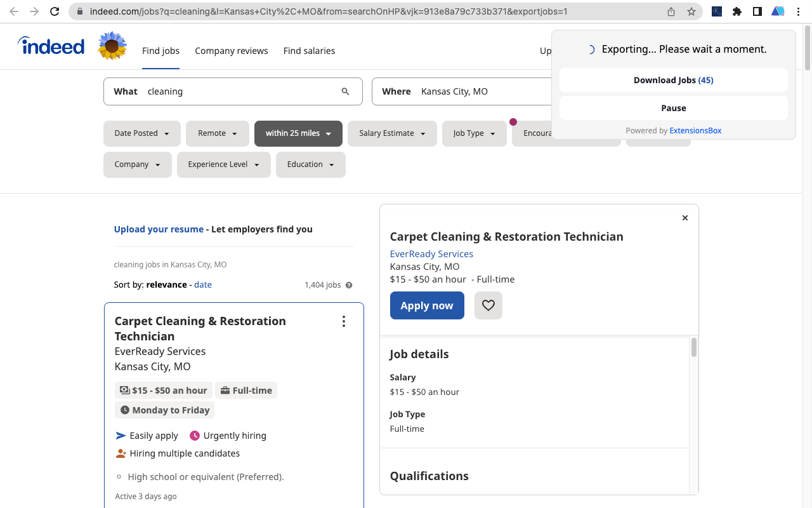Open the Experience Level dropdown
This screenshot has height=508, width=812.
click(x=223, y=164)
